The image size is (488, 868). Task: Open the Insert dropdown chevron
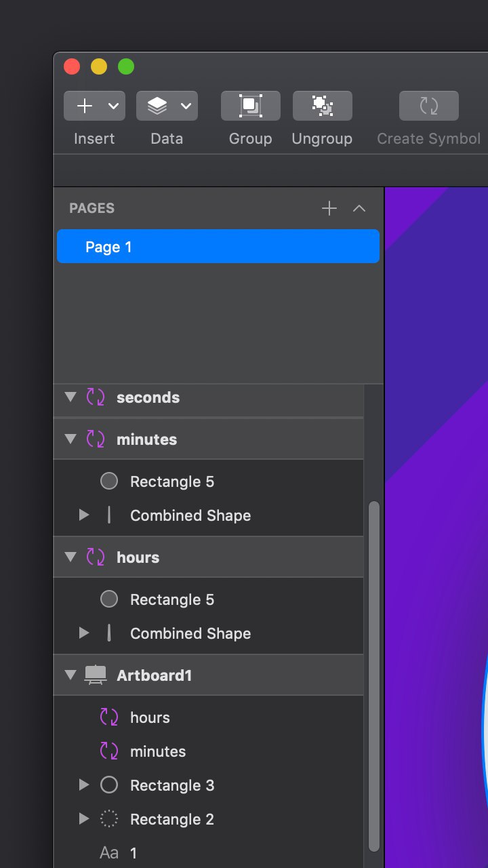click(113, 106)
